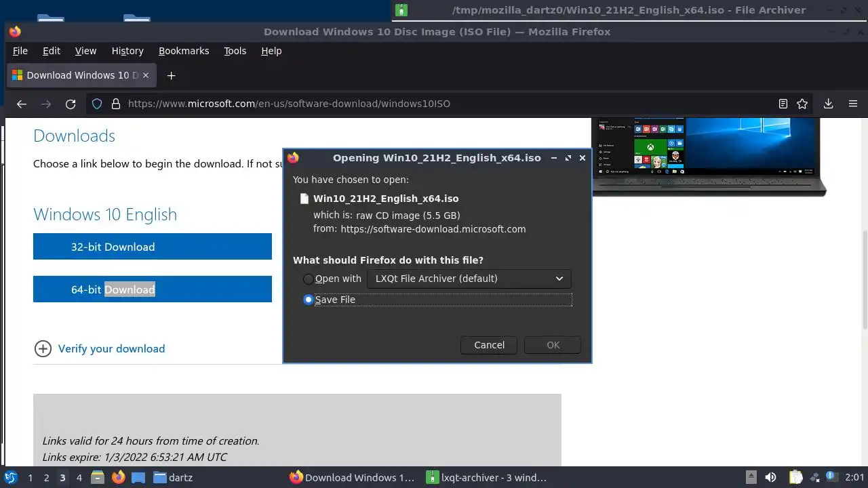Switch to Download Windows 10 tab

(x=81, y=75)
